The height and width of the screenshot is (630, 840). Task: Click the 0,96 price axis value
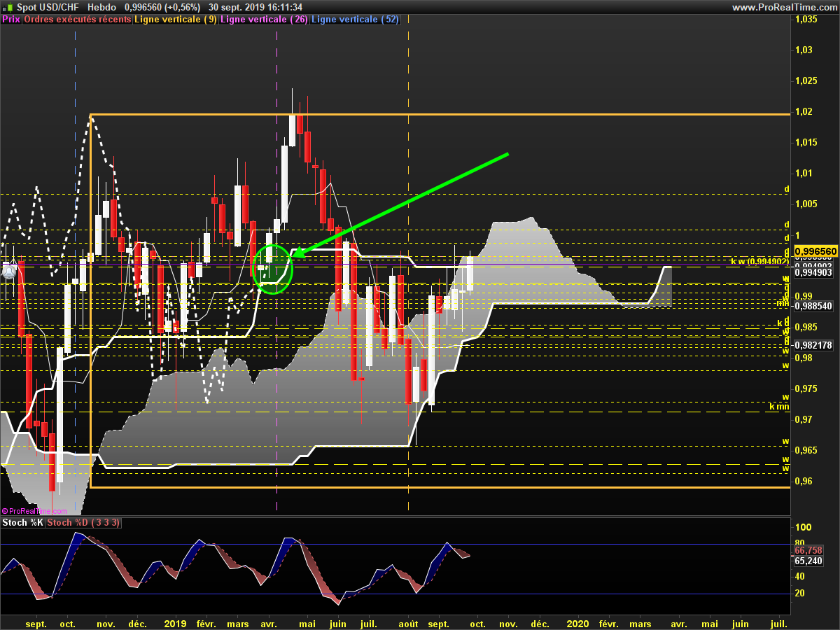pyautogui.click(x=805, y=481)
